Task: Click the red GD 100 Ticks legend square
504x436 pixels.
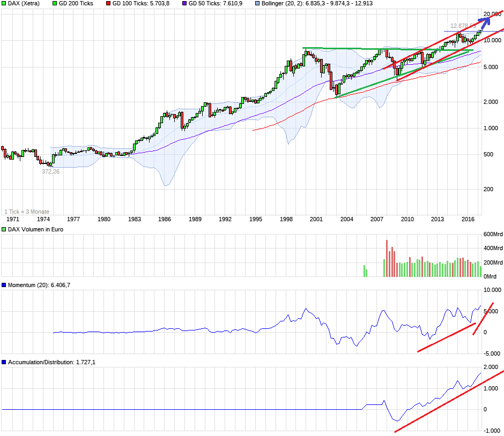Action: coord(108,4)
